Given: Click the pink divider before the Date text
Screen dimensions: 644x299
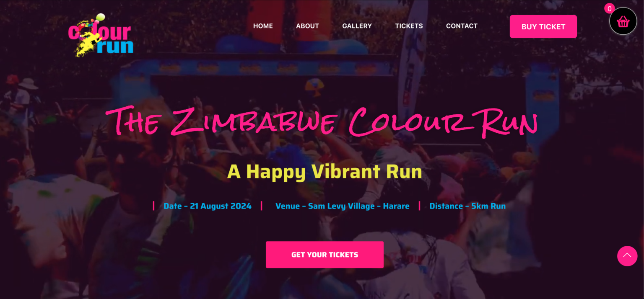Looking at the screenshot, I should [153, 206].
